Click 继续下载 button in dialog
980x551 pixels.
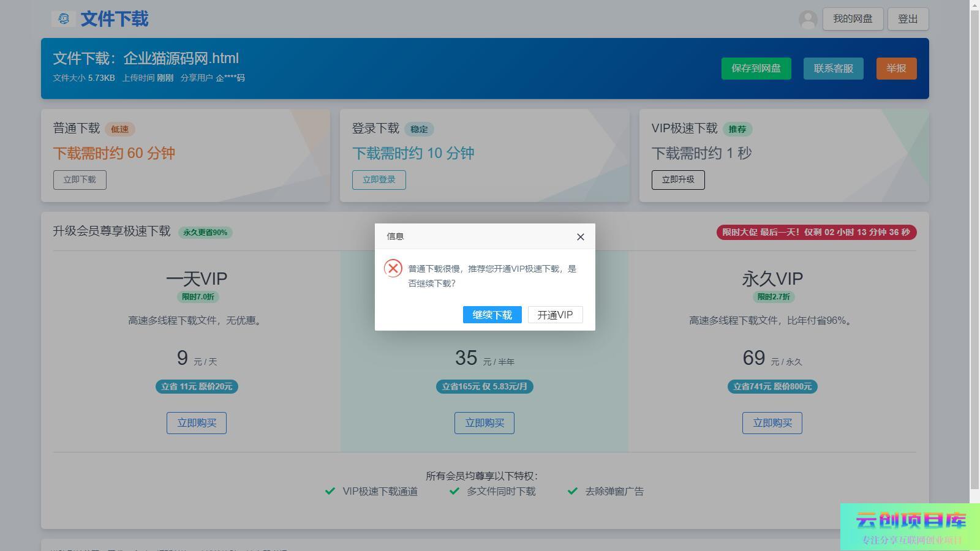(x=492, y=315)
